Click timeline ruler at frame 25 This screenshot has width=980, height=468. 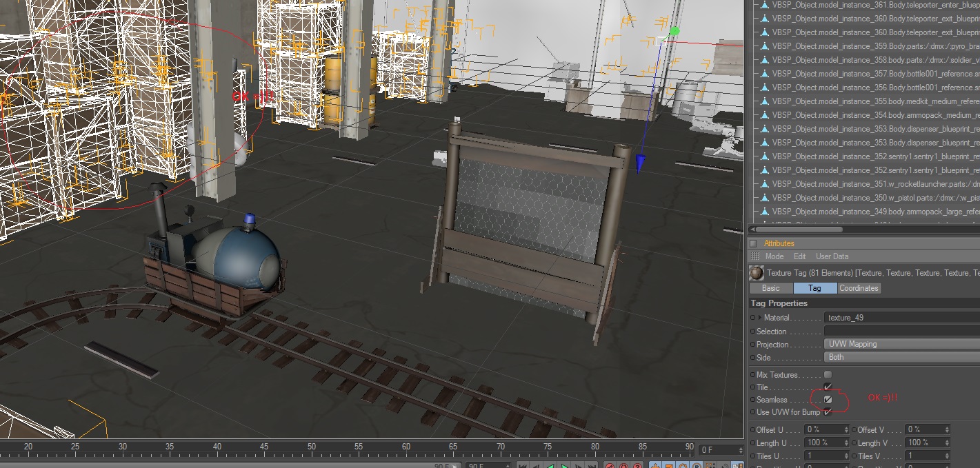[x=75, y=447]
